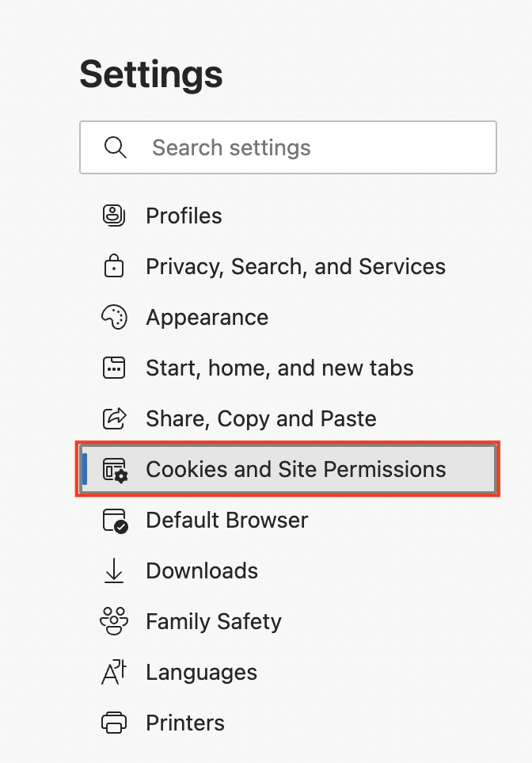Open the Profiles settings page

[184, 216]
